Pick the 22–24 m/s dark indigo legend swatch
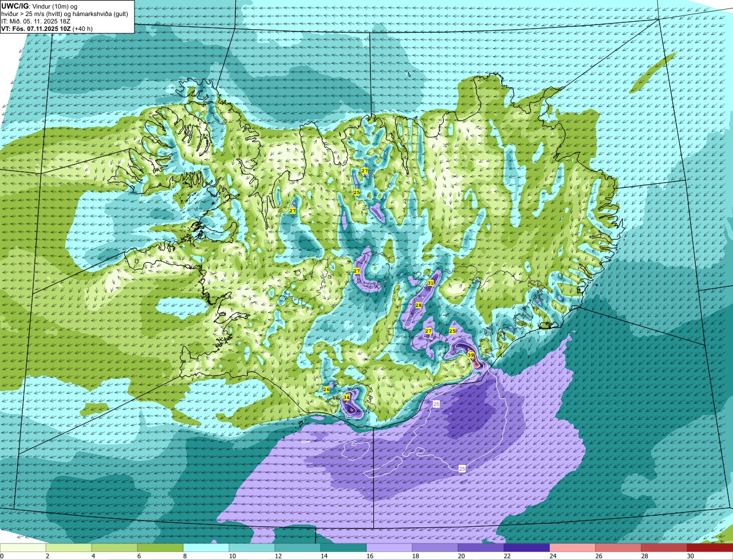The height and width of the screenshot is (560, 733). pos(527,548)
